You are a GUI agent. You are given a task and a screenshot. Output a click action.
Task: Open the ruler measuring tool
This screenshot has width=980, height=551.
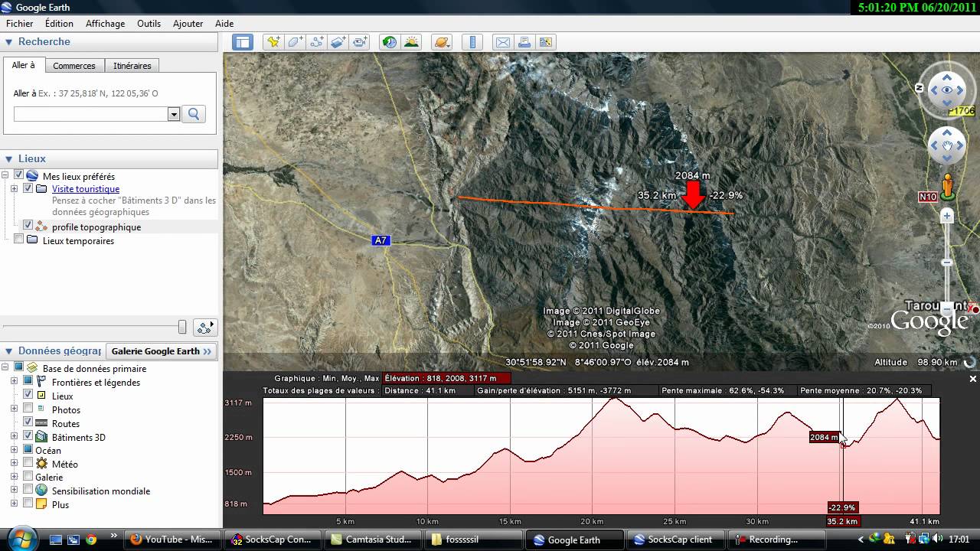click(x=472, y=42)
